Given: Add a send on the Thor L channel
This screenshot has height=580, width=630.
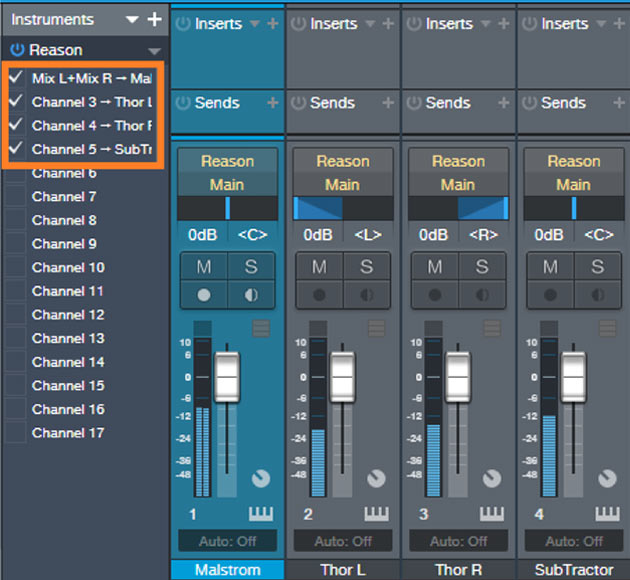Looking at the screenshot, I should pyautogui.click(x=388, y=103).
